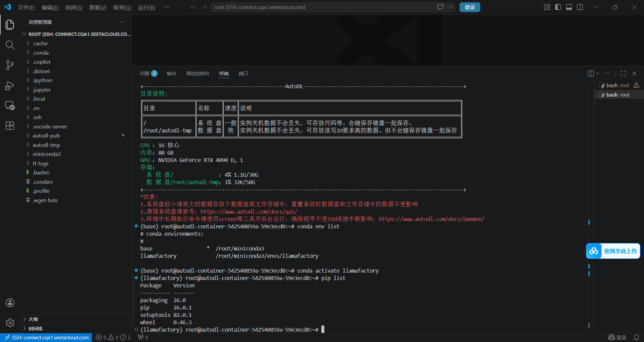Open the customize layout icon
This screenshot has width=644, height=342.
(x=547, y=7)
